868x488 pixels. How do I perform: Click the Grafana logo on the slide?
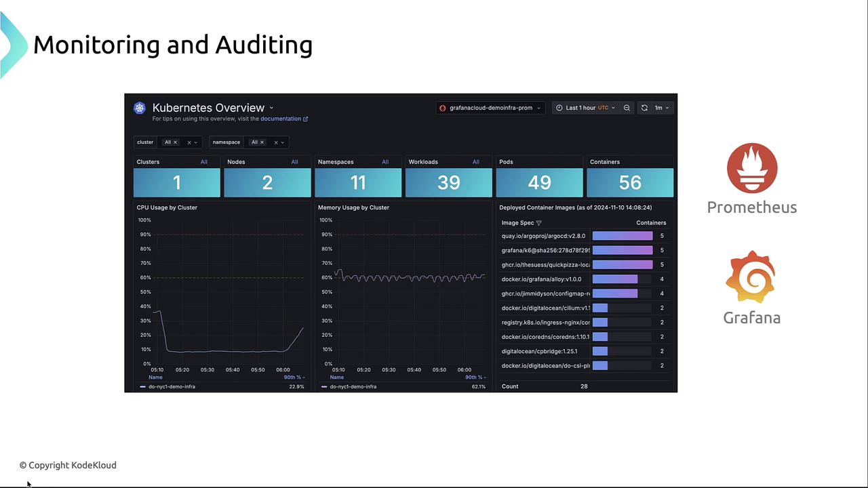click(x=751, y=277)
